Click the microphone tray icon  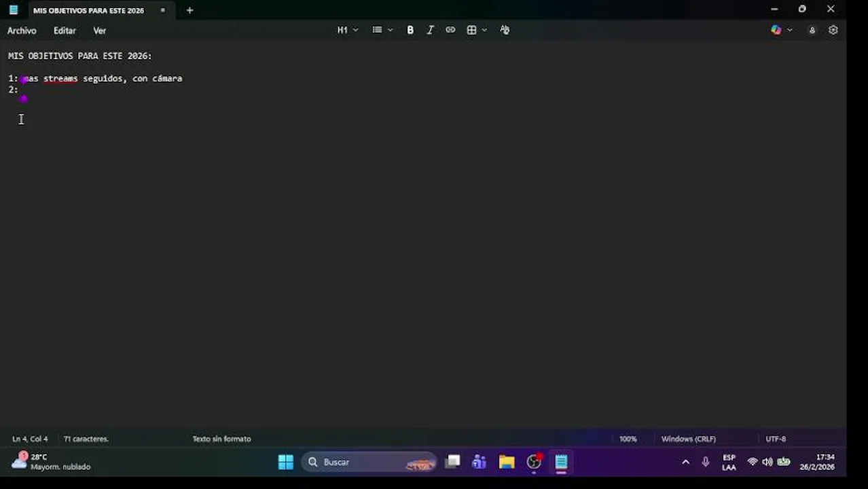click(706, 463)
